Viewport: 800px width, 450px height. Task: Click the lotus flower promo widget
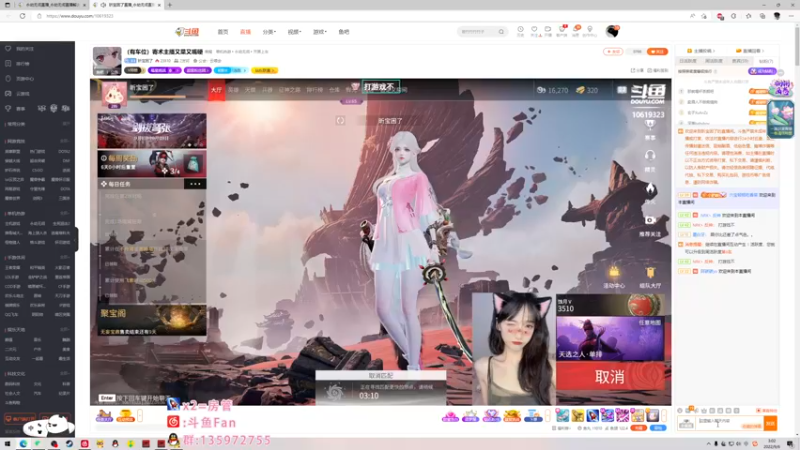click(781, 119)
